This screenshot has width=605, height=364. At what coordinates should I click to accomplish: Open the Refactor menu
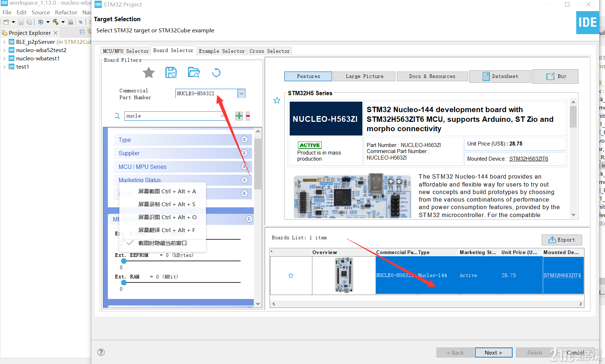(x=66, y=12)
